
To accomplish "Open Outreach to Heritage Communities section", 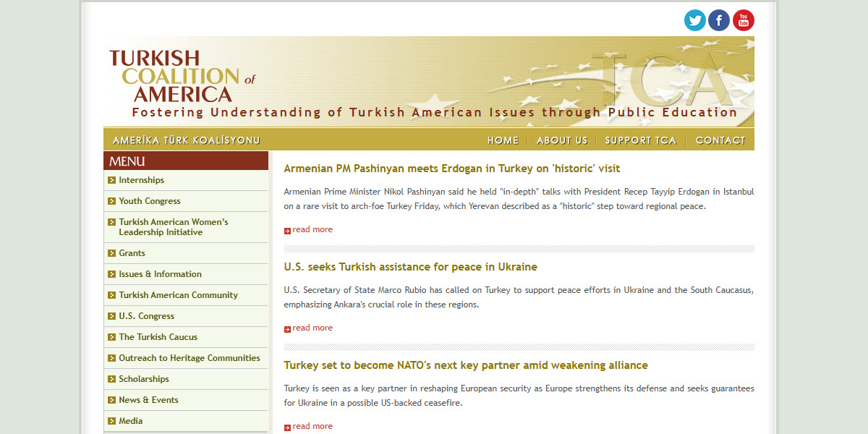I will coord(189,357).
